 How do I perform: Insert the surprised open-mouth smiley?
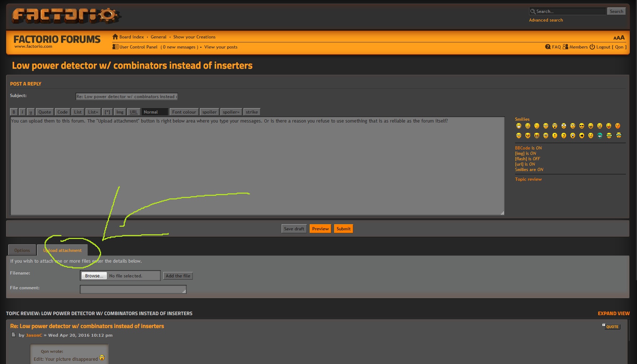pos(555,126)
